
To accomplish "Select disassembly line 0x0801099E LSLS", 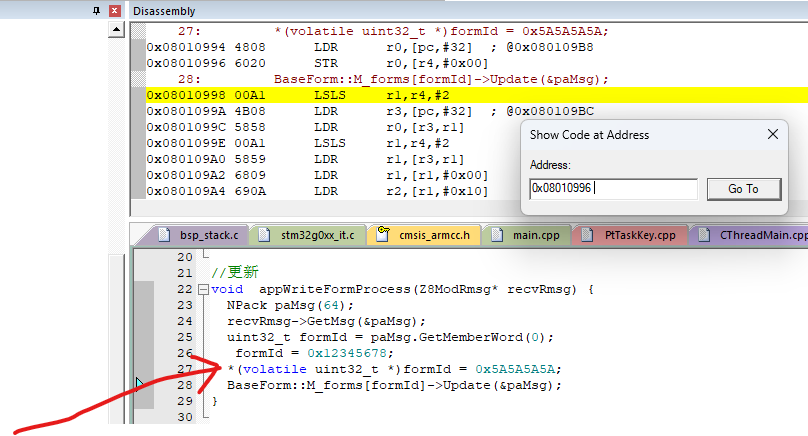I will (x=298, y=143).
